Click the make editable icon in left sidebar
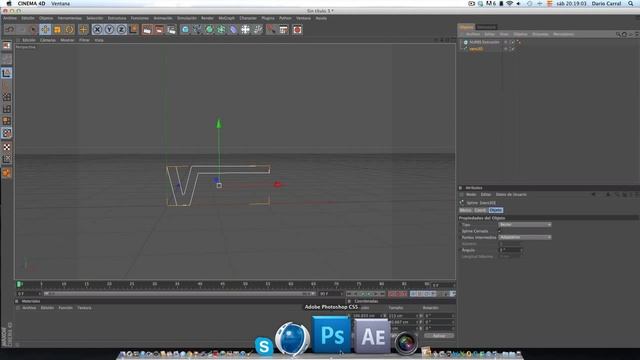 (7, 46)
